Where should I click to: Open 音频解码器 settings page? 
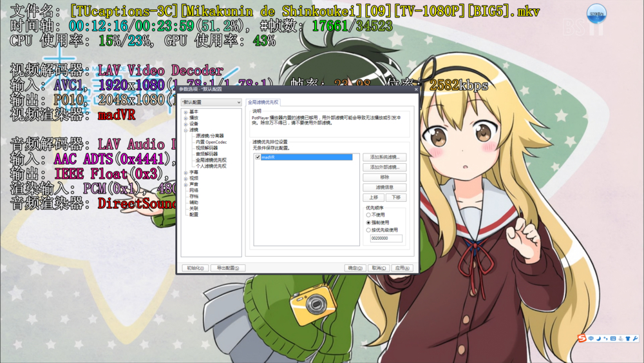coord(207,154)
